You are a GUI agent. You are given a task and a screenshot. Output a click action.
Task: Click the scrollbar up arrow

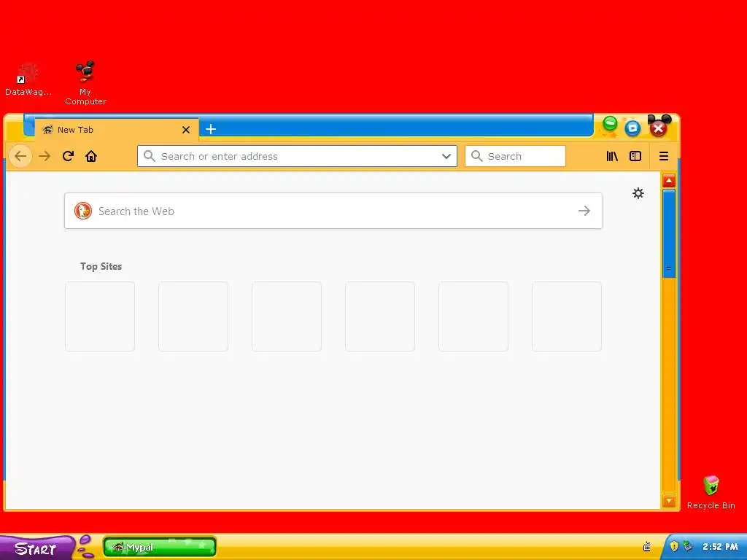tap(669, 181)
